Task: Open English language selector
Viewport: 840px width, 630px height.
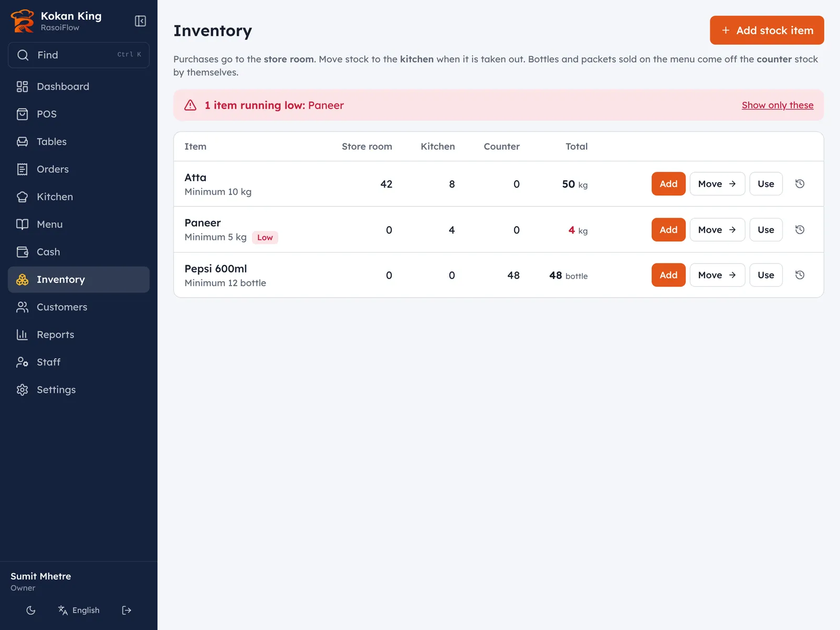Action: (x=79, y=610)
